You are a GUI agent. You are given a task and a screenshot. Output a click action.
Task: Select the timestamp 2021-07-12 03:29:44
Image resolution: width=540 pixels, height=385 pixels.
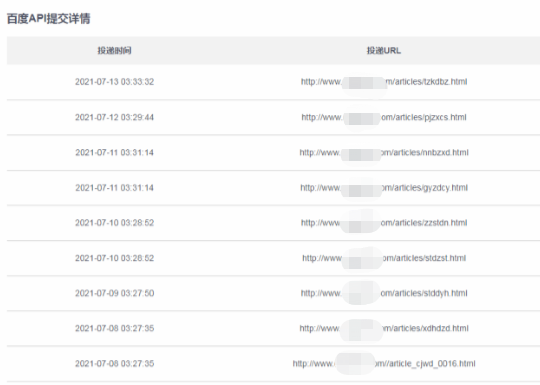[114, 117]
